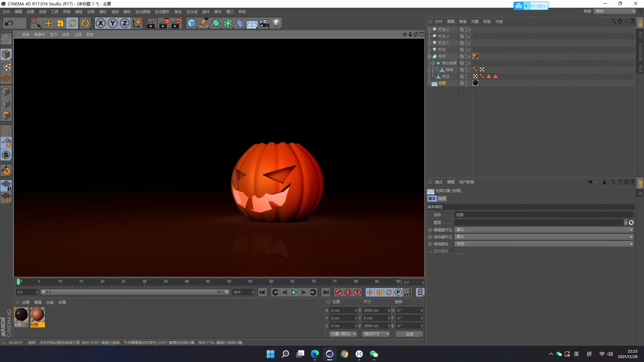Click the 名称 input field

click(x=544, y=215)
